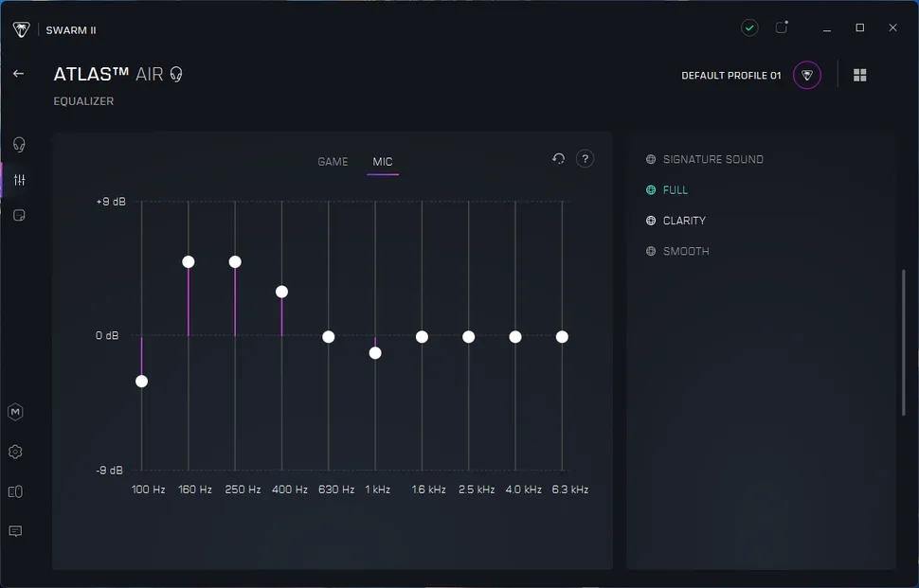This screenshot has height=588, width=919.
Task: Switch to the GAME tab
Action: pos(333,162)
